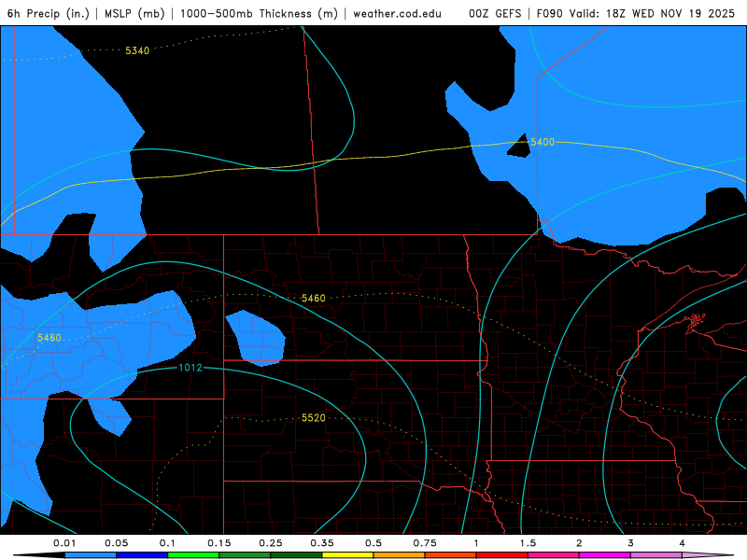
Task: Click the dark blue 0.05 legend swatch
Action: pos(142,555)
